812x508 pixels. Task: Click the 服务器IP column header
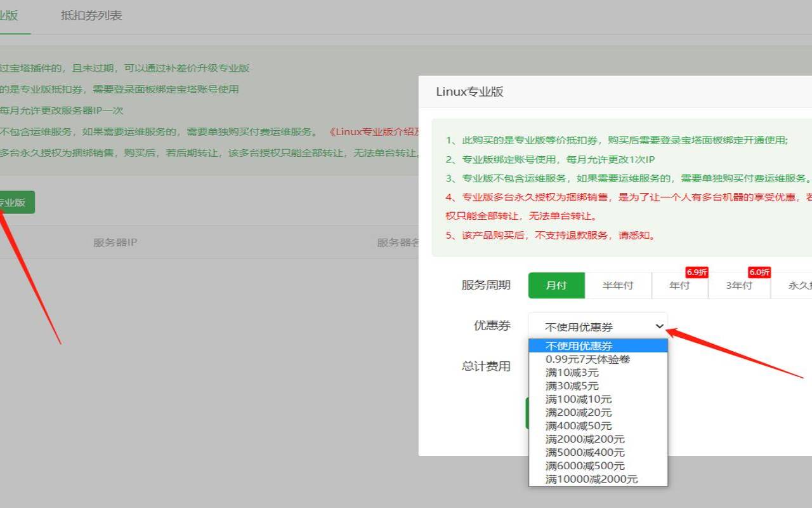pyautogui.click(x=115, y=243)
